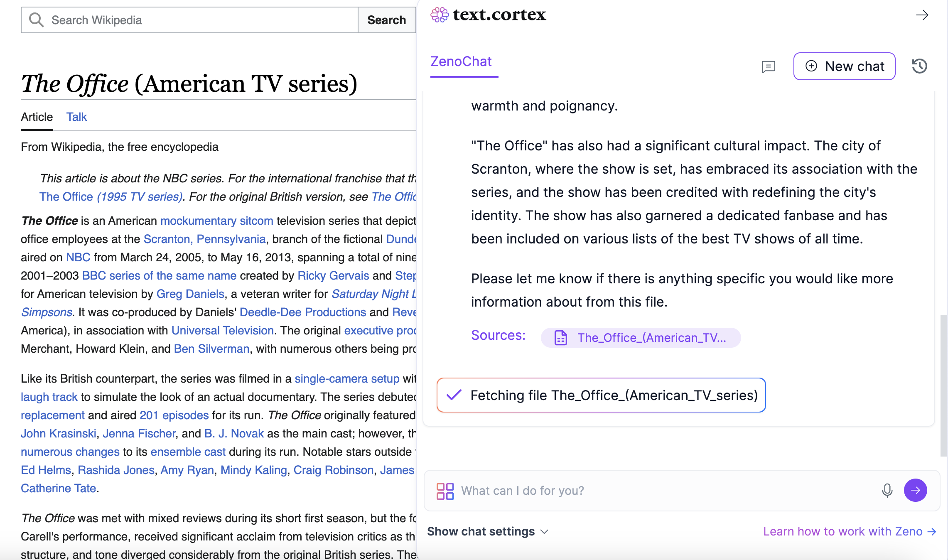The height and width of the screenshot is (560, 948).
Task: Open the ensemble cast link
Action: tap(188, 452)
